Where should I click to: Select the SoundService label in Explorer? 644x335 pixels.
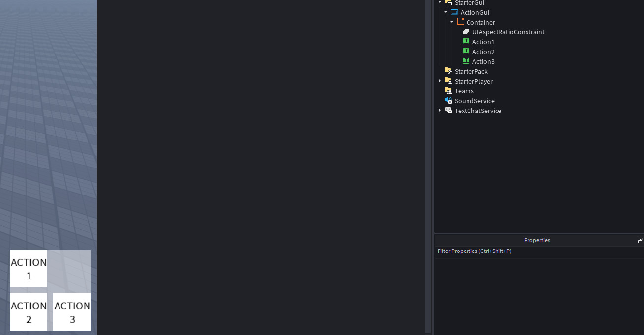tap(474, 101)
